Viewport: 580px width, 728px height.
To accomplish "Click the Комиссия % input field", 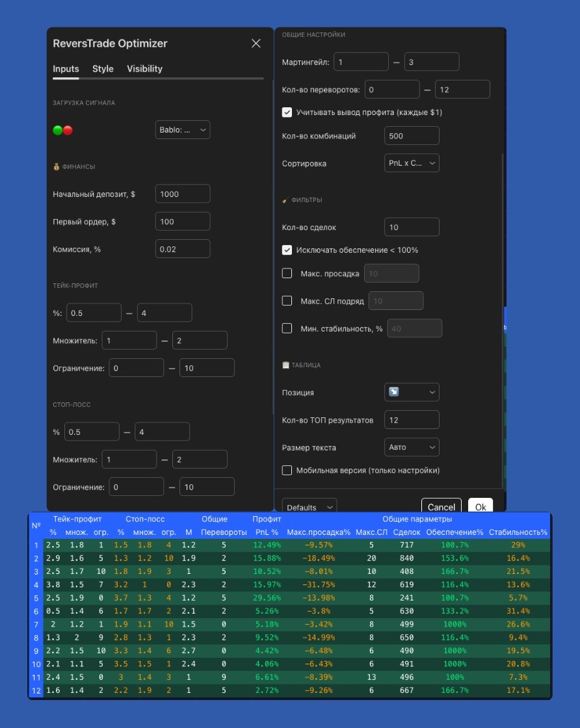I will pos(183,250).
